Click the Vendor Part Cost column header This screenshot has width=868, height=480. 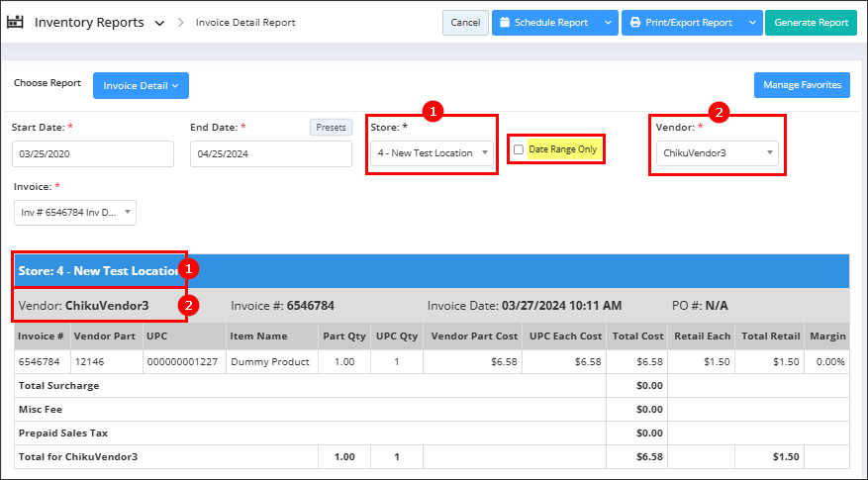click(474, 336)
